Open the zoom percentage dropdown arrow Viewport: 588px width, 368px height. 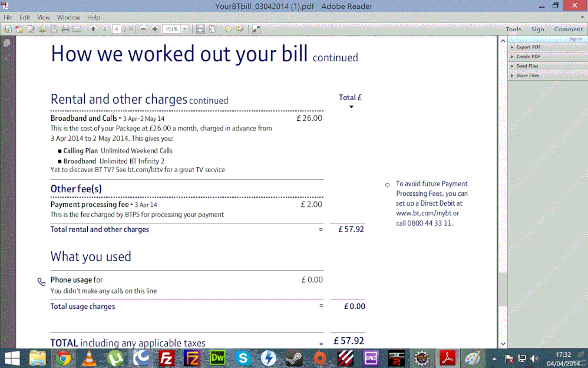tap(185, 29)
